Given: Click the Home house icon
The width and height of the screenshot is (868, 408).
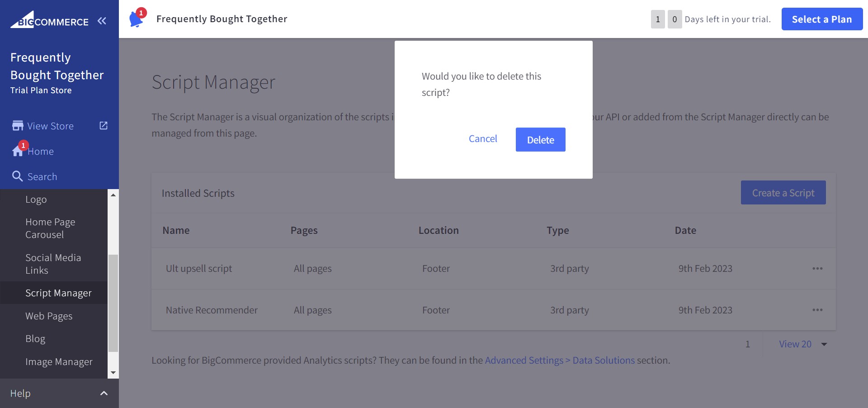Looking at the screenshot, I should pos(18,151).
